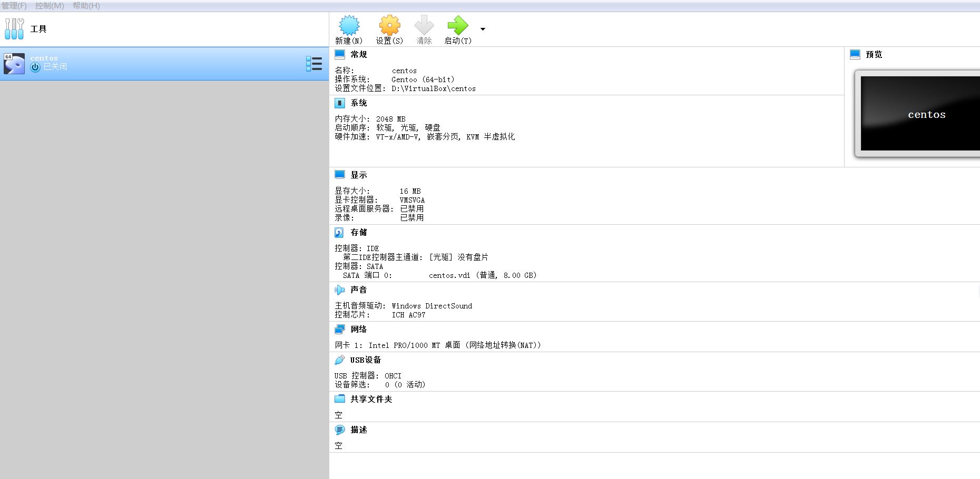Open the 系统 section heading
This screenshot has height=479, width=980.
pos(359,103)
